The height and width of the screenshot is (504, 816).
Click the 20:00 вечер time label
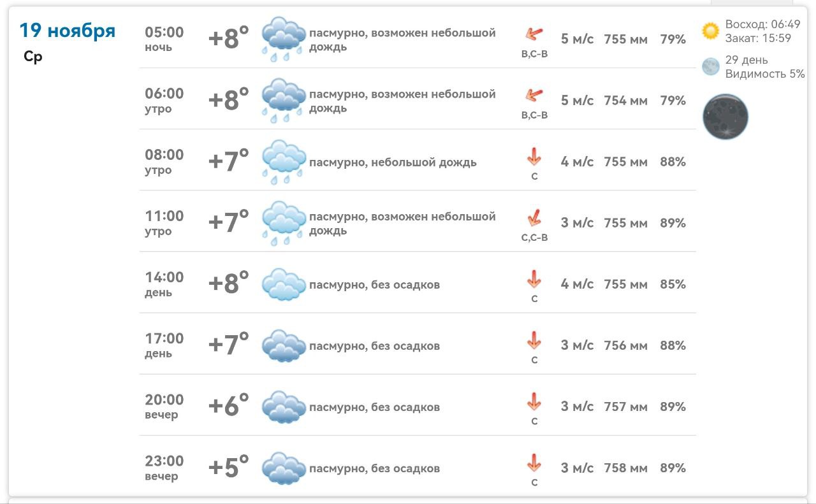pos(164,407)
